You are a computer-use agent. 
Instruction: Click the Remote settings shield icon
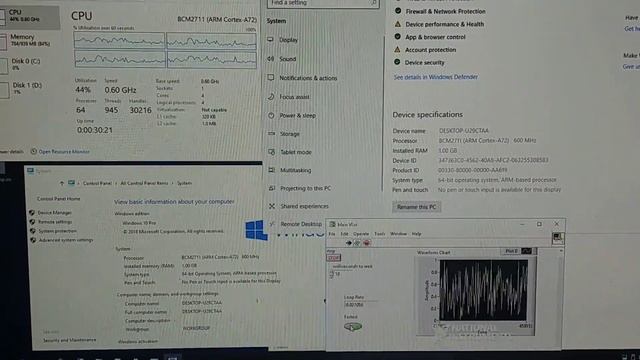(32, 222)
